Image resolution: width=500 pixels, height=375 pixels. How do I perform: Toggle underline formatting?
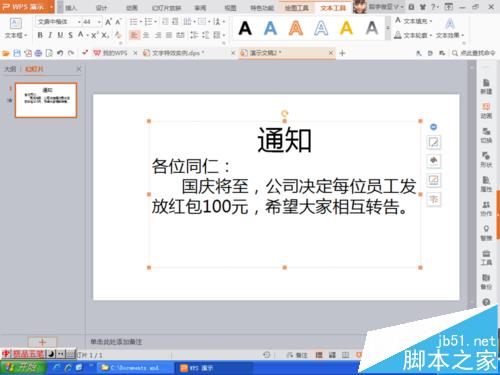(x=60, y=35)
